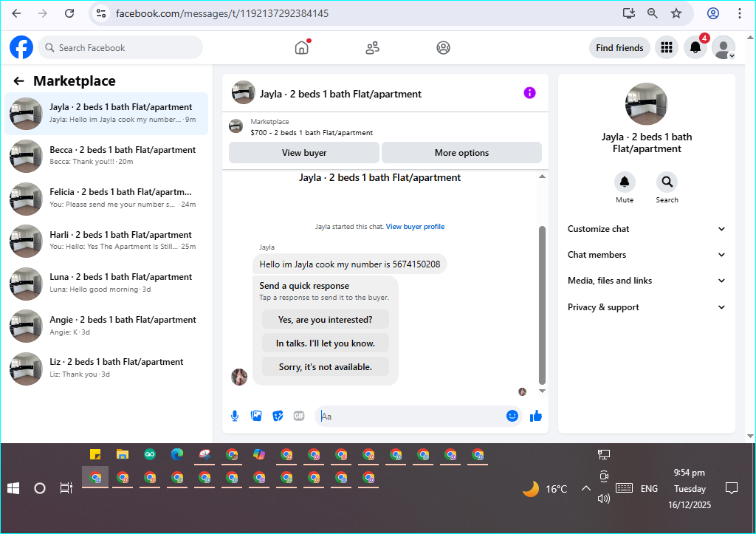
Task: Click the More options button
Action: tap(461, 152)
